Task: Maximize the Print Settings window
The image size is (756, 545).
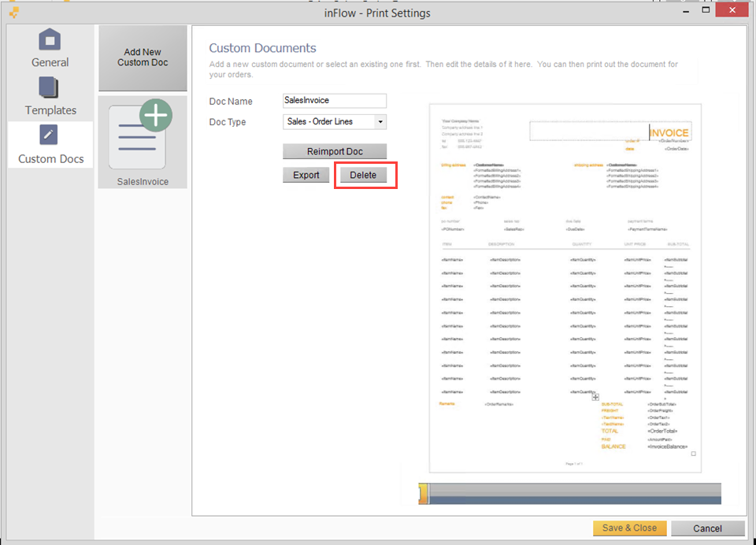Action: (706, 9)
